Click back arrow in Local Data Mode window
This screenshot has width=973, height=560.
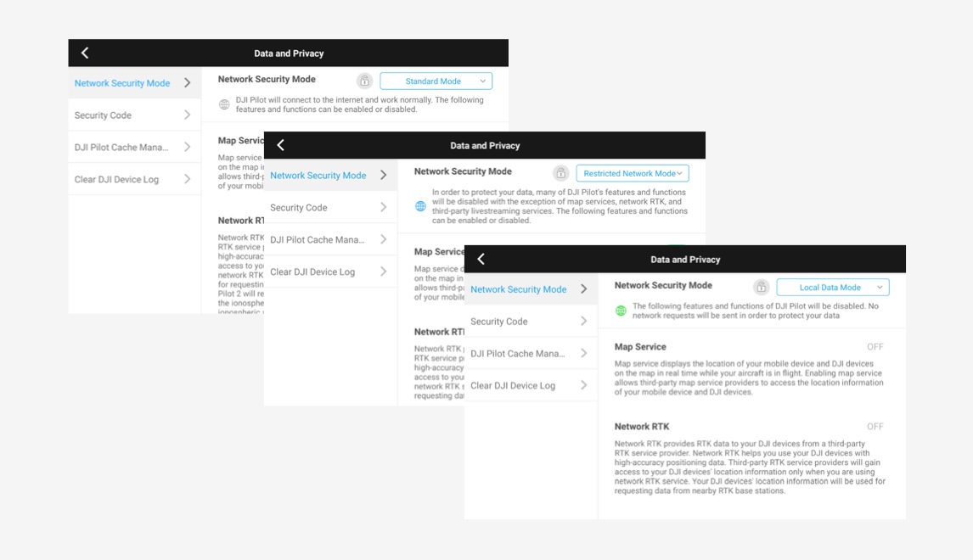click(481, 260)
